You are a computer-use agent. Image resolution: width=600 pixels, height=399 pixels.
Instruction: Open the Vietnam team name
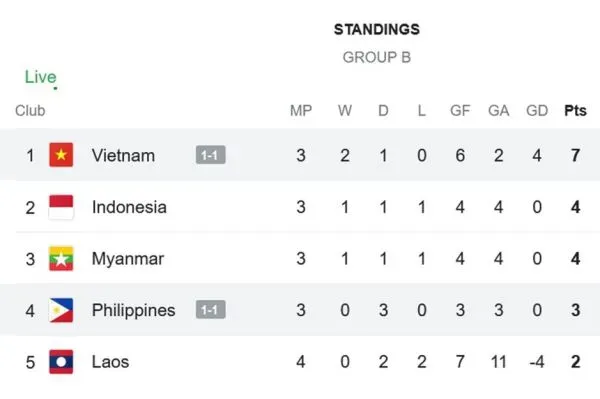(123, 155)
